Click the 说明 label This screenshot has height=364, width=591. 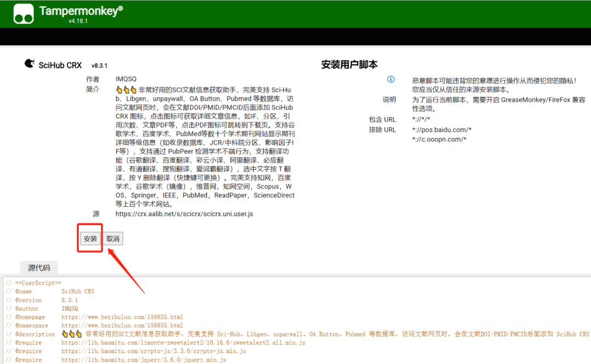[x=390, y=100]
